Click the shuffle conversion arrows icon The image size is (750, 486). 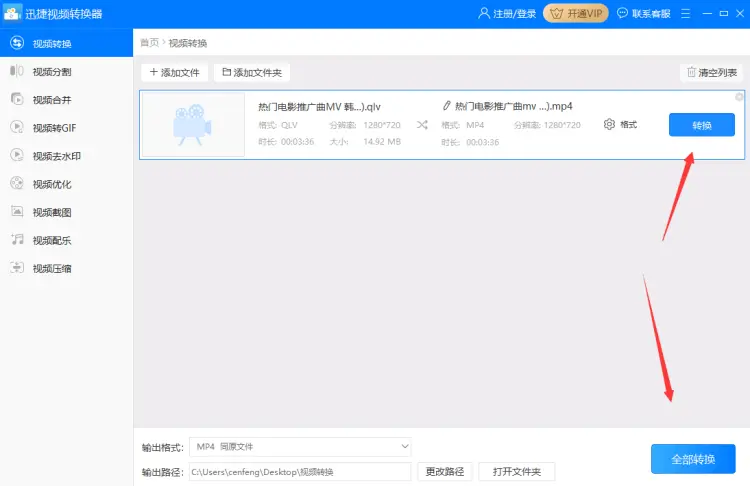click(x=422, y=125)
